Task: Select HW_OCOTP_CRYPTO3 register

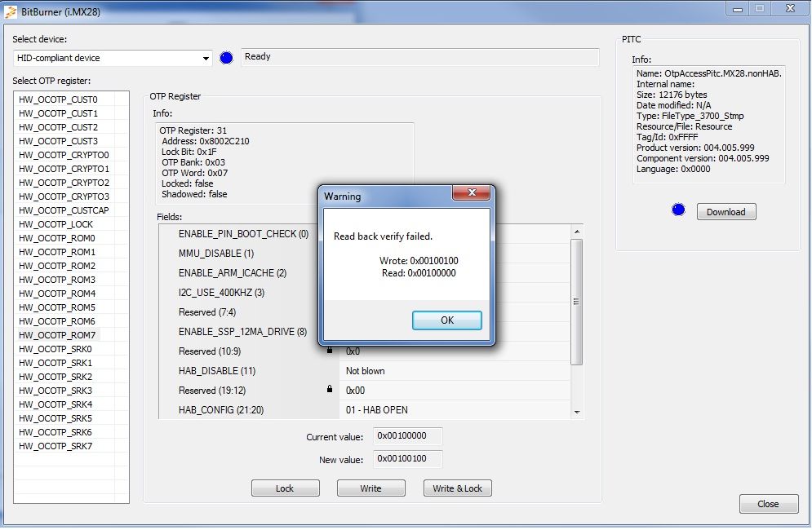Action: pyautogui.click(x=64, y=197)
